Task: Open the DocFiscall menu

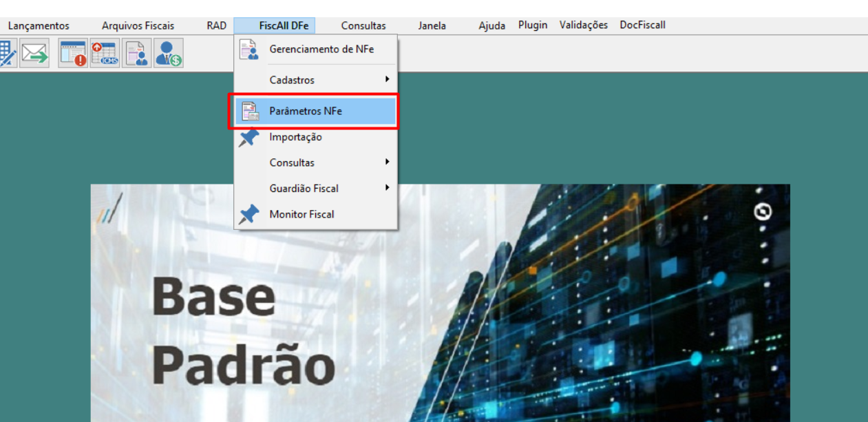Action: [642, 25]
